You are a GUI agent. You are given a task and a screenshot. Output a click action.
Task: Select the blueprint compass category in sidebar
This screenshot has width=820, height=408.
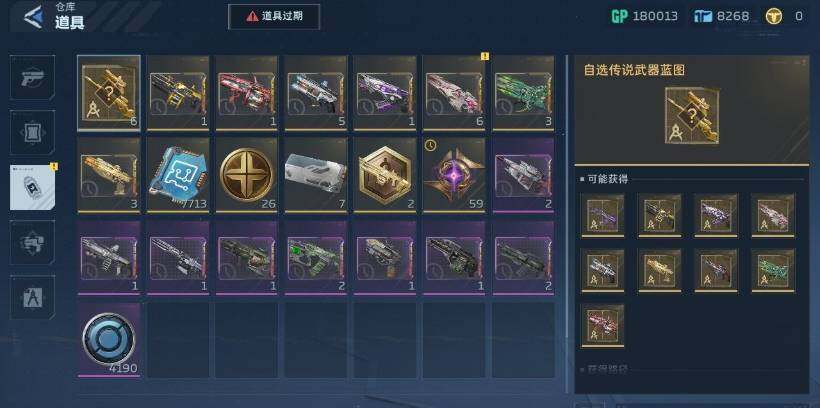pos(32,298)
